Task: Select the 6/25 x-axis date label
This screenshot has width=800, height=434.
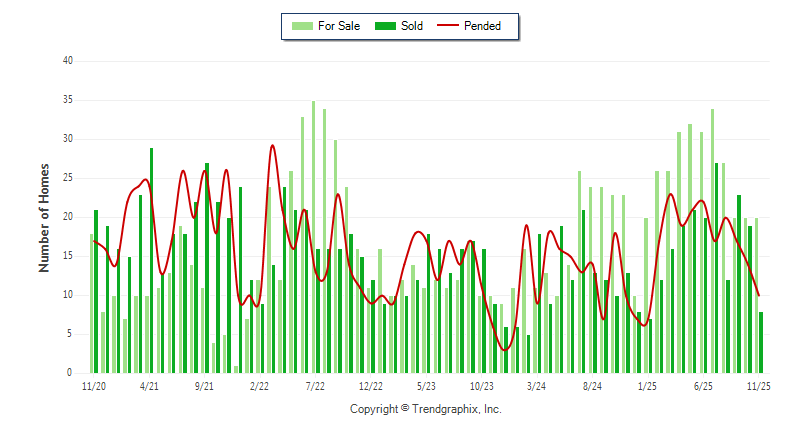Action: point(703,385)
